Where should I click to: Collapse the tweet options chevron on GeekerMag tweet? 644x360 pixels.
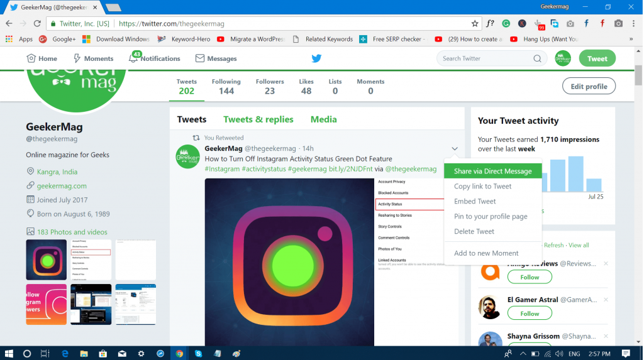click(455, 149)
